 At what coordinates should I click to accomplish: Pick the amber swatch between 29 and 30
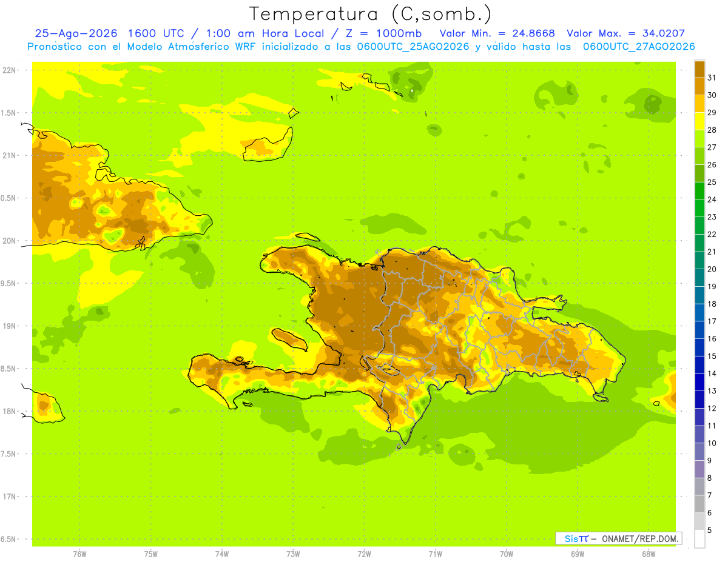point(699,104)
